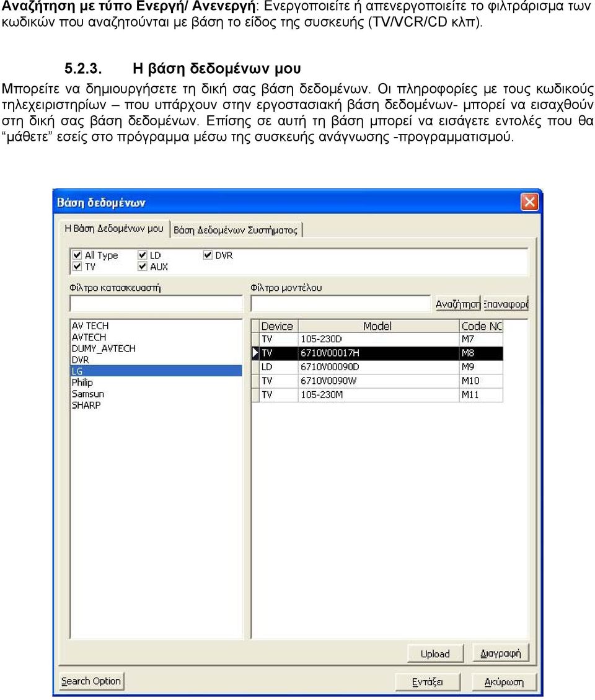Select model row 6710V0090W

click(x=378, y=381)
